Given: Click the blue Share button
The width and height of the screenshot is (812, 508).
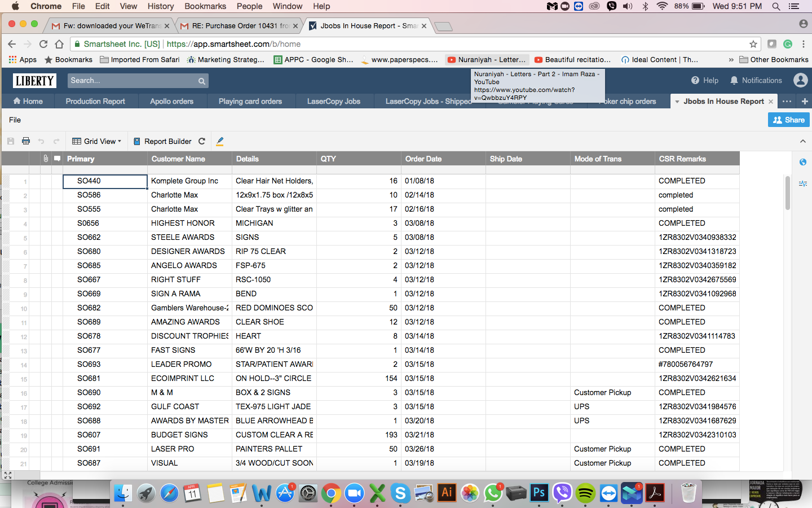Looking at the screenshot, I should [788, 120].
